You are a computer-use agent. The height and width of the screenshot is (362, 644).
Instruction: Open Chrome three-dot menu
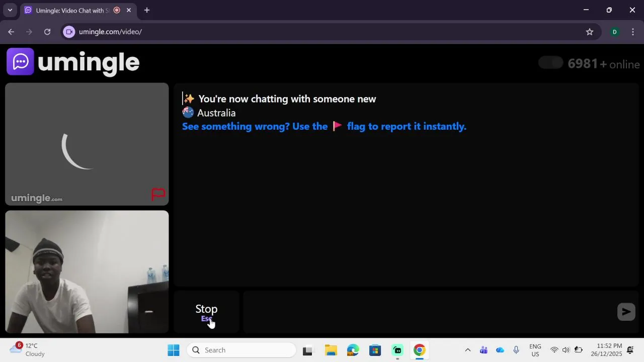(633, 32)
